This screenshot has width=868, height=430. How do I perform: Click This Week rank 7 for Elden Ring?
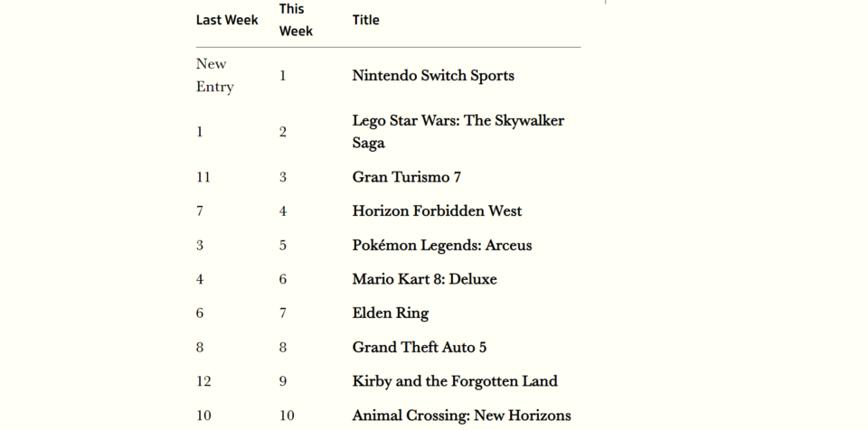point(283,313)
